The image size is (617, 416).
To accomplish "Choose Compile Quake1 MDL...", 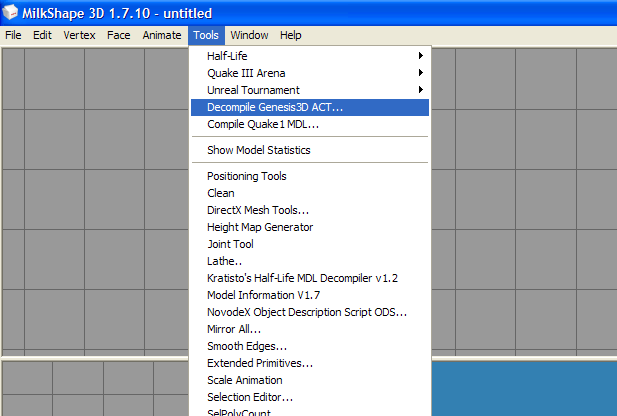I will pyautogui.click(x=310, y=124).
